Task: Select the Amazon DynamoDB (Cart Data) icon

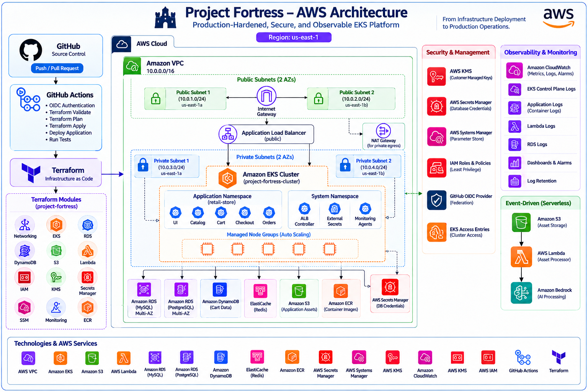Action: 220,290
